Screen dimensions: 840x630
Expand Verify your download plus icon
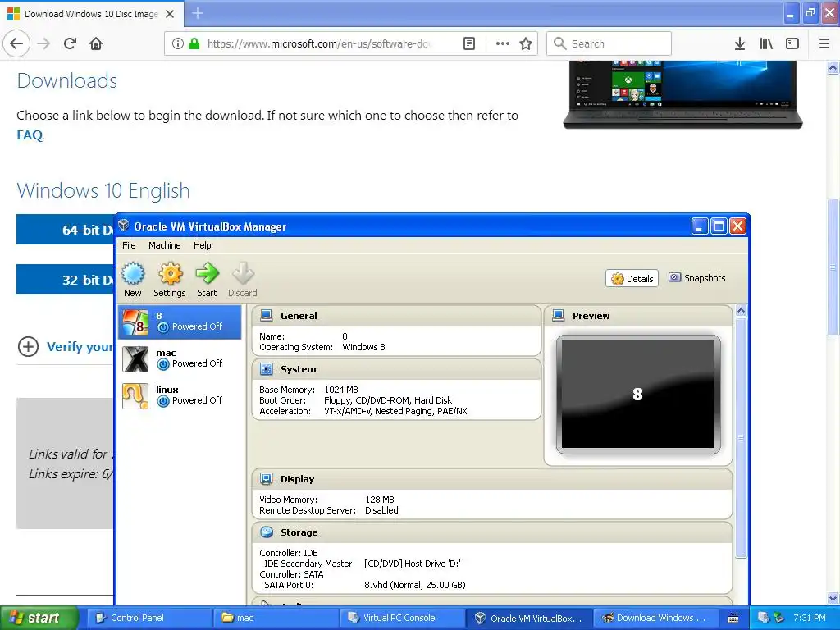pyautogui.click(x=28, y=347)
